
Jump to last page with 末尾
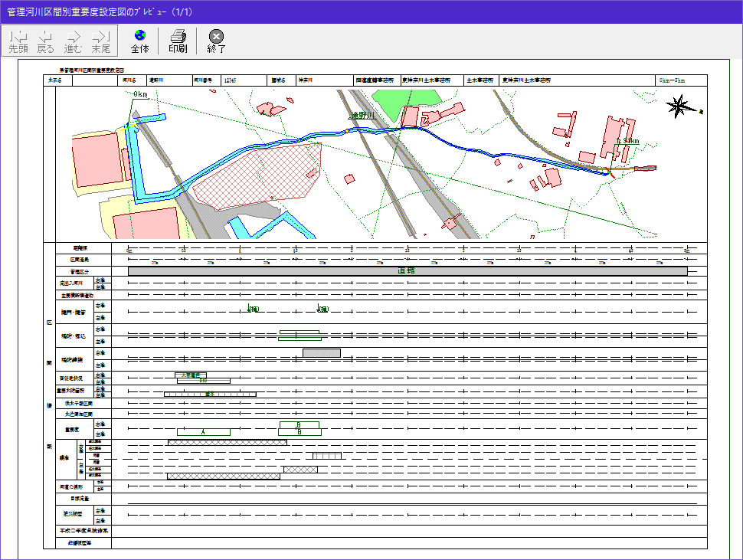tap(100, 41)
